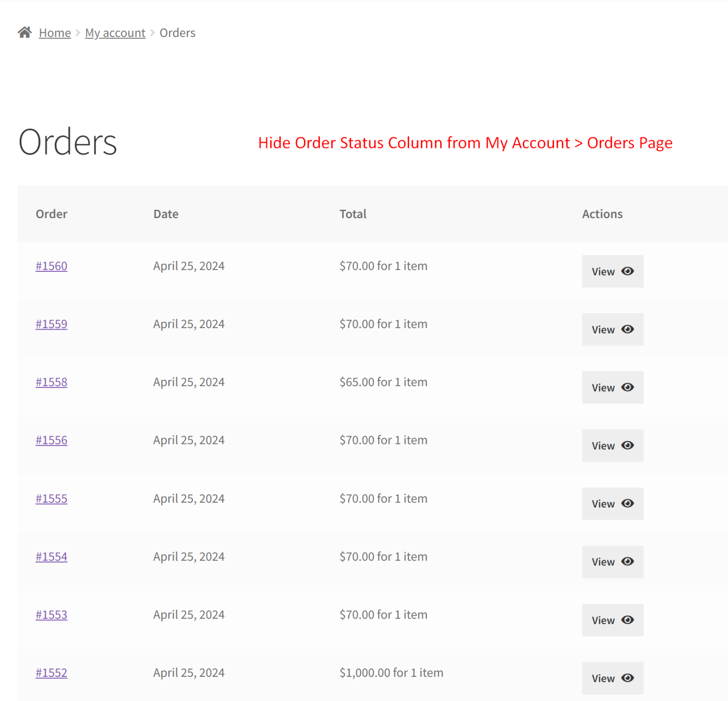Click the Order column header
This screenshot has height=701, width=728.
pos(51,214)
